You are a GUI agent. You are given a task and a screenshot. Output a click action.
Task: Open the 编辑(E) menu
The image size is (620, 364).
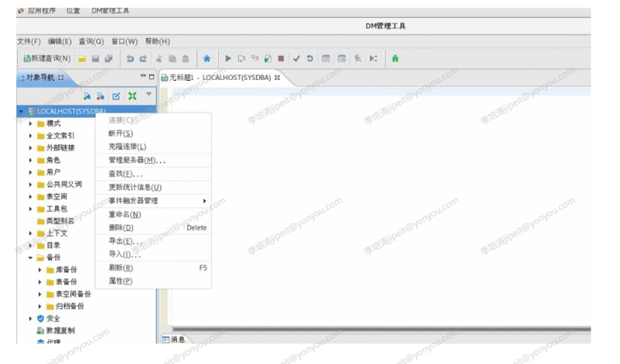tap(60, 41)
